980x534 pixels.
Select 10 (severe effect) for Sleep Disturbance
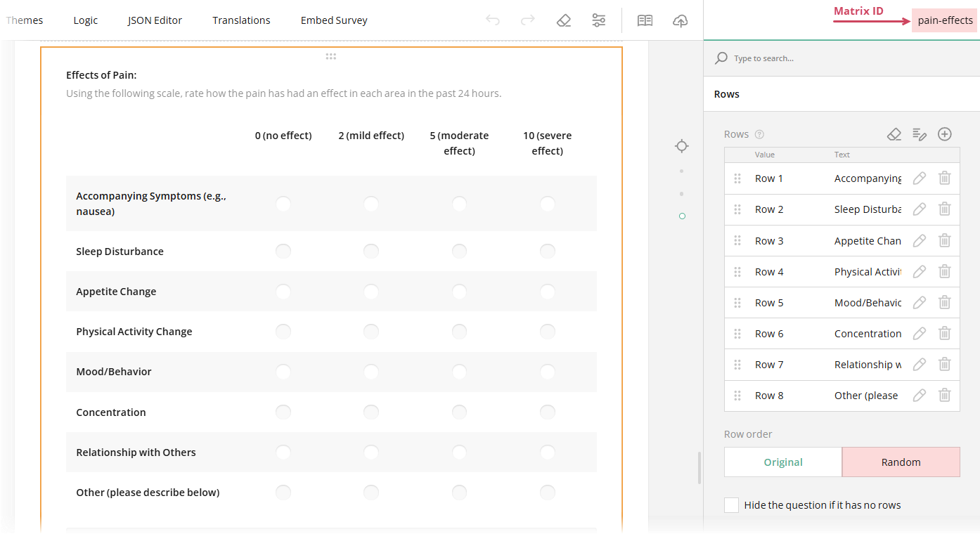point(547,251)
